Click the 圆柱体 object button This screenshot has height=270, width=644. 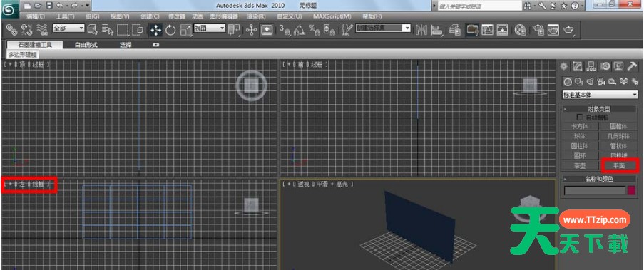pos(579,146)
